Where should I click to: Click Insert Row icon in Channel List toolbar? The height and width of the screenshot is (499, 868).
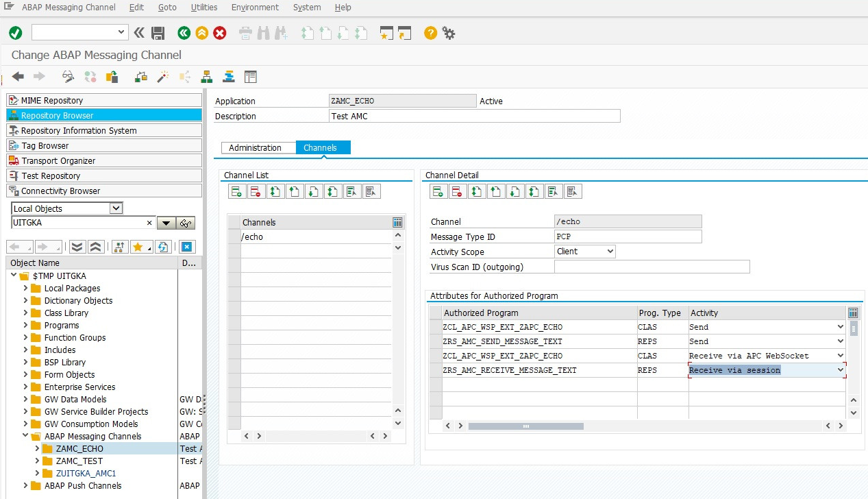pyautogui.click(x=236, y=192)
